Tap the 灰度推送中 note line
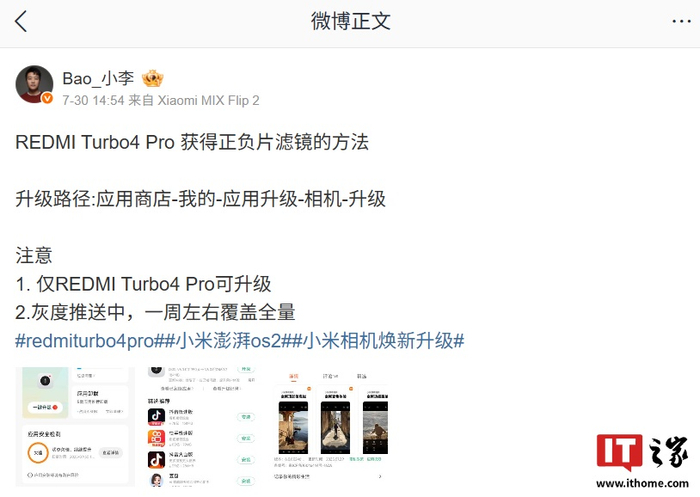Image resolution: width=700 pixels, height=497 pixels. tap(155, 312)
